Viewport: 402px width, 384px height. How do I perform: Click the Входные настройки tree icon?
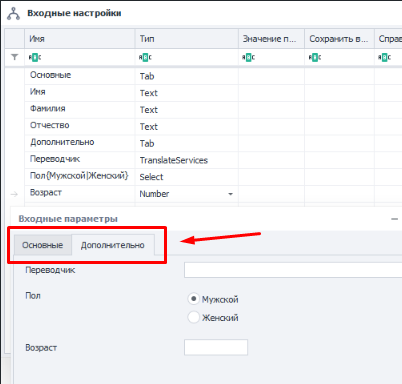13,13
